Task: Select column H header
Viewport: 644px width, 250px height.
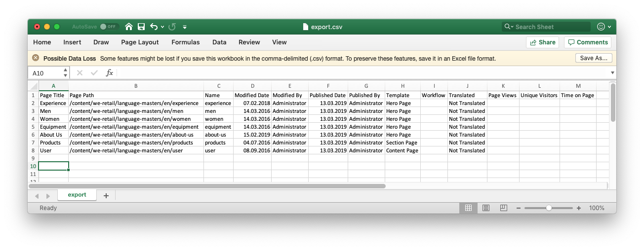Action: pos(402,86)
